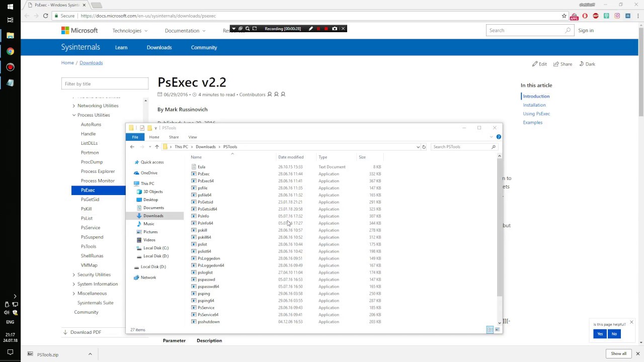The height and width of the screenshot is (362, 644).
Task: Click the recorder zoom magnifier icon
Action: [247, 29]
